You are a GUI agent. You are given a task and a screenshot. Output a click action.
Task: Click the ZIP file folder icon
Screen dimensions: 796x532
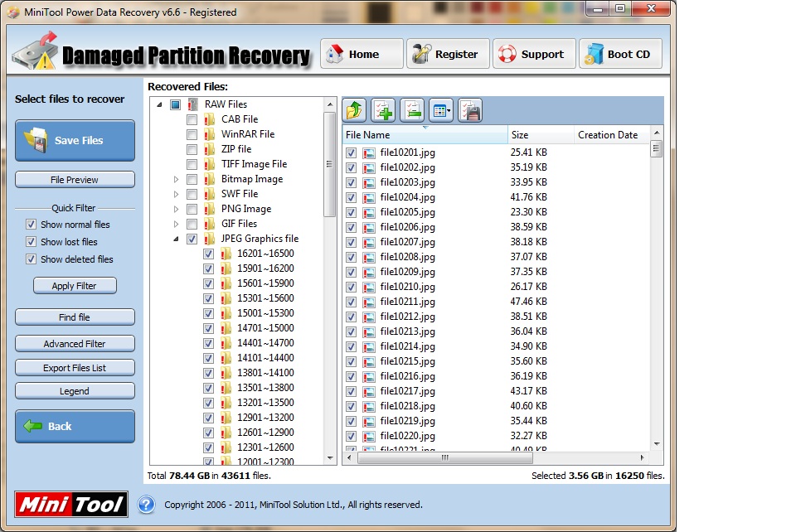pos(209,150)
